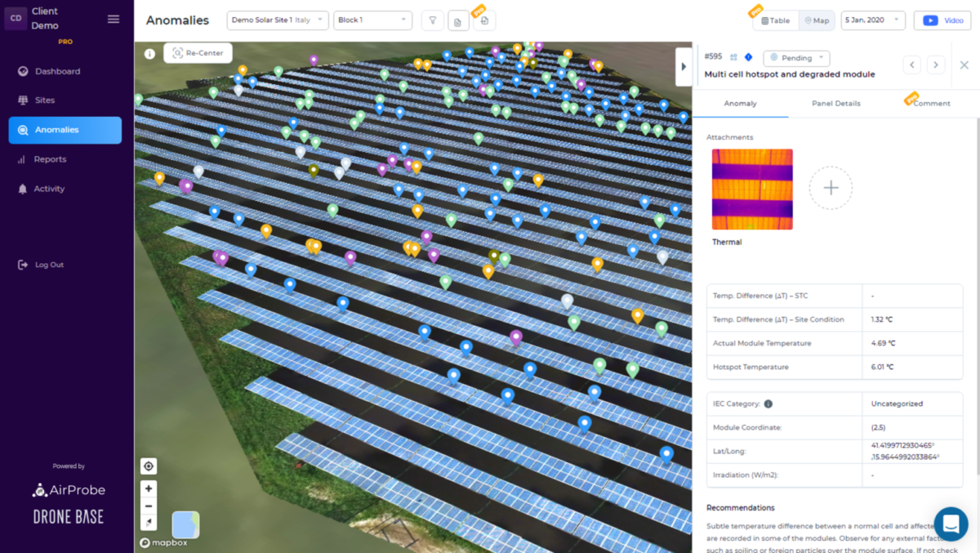Image resolution: width=980 pixels, height=553 pixels.
Task: Open the anomaly filter icon
Action: pyautogui.click(x=433, y=20)
